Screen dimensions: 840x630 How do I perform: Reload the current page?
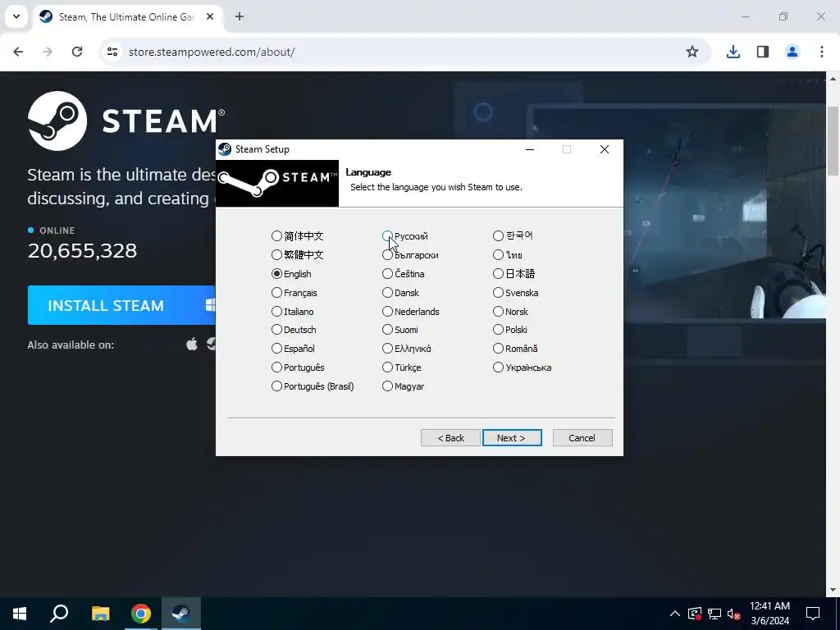tap(77, 52)
